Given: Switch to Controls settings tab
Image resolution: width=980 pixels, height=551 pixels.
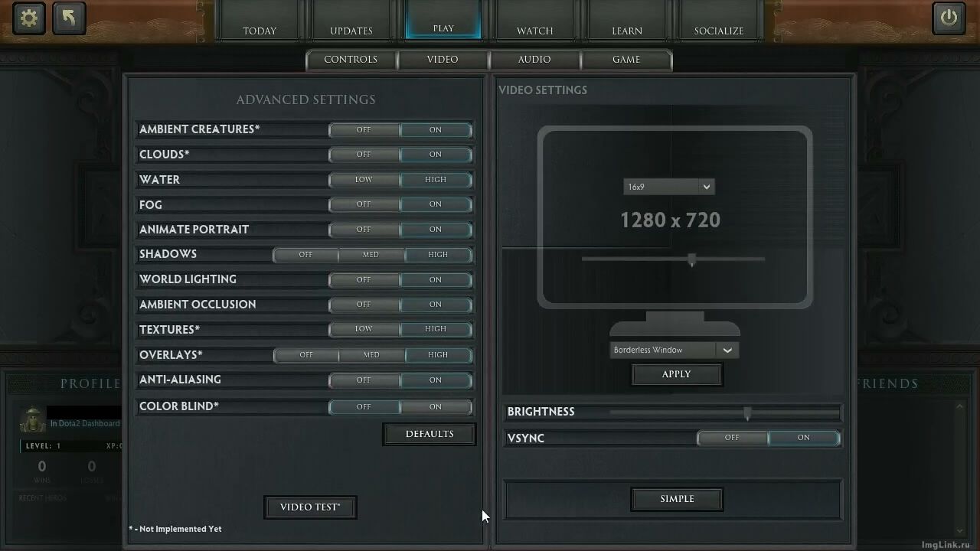Looking at the screenshot, I should pos(351,60).
